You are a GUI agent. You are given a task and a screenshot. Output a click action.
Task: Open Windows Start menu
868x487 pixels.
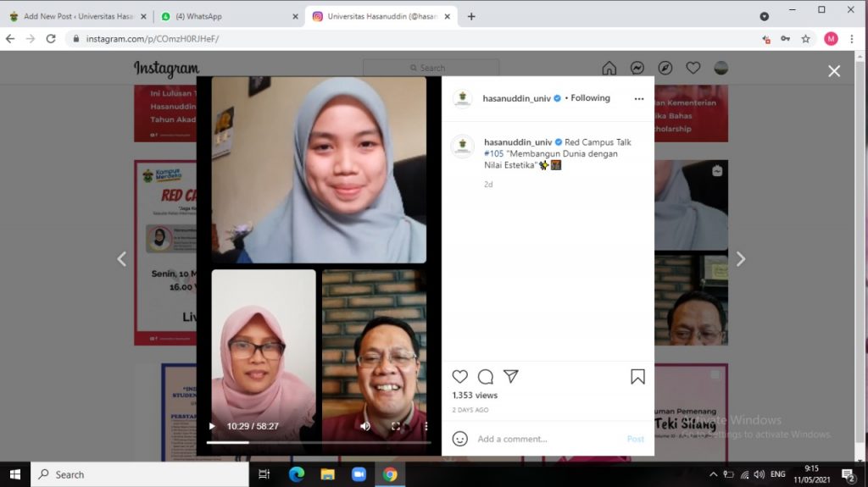pos(15,474)
